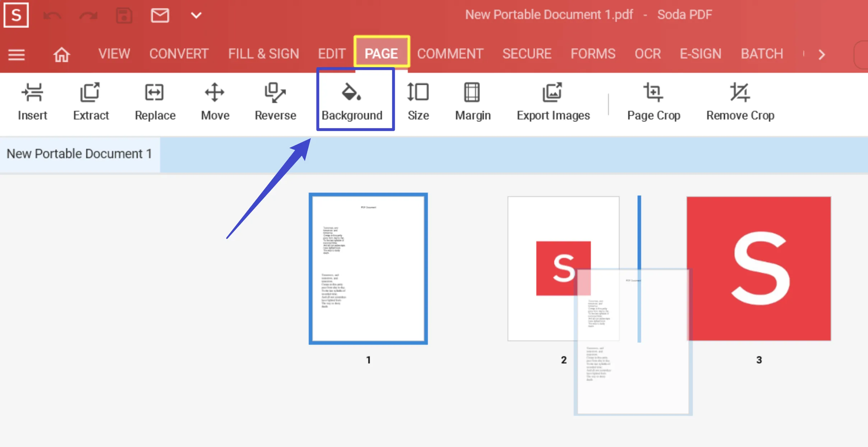Viewport: 868px width, 447px height.
Task: Click the dropdown arrow beside save icon
Action: tap(197, 14)
